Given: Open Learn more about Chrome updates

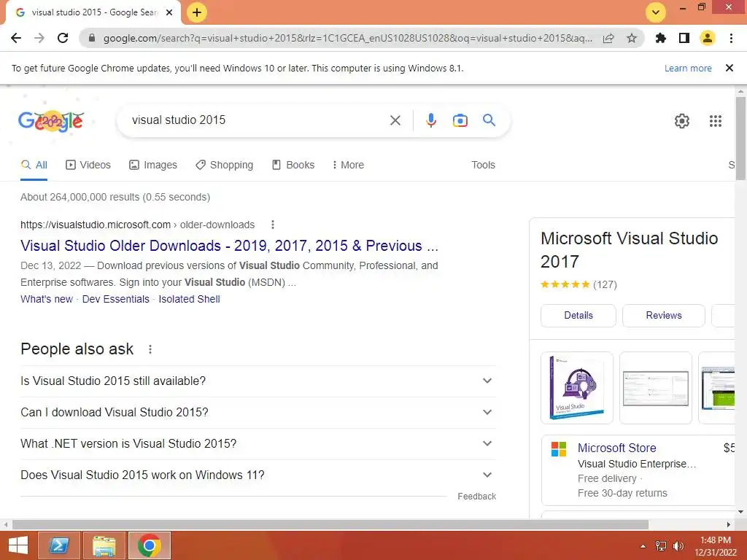Looking at the screenshot, I should tap(688, 68).
